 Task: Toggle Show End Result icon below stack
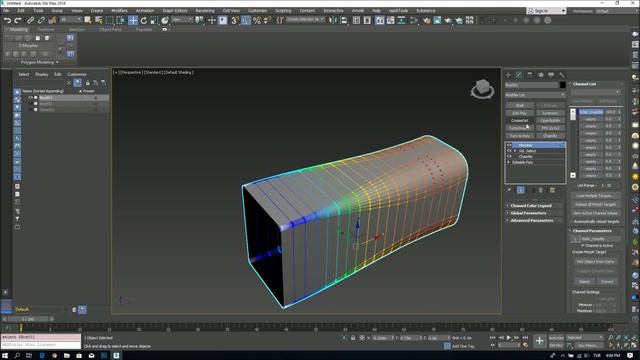point(521,190)
